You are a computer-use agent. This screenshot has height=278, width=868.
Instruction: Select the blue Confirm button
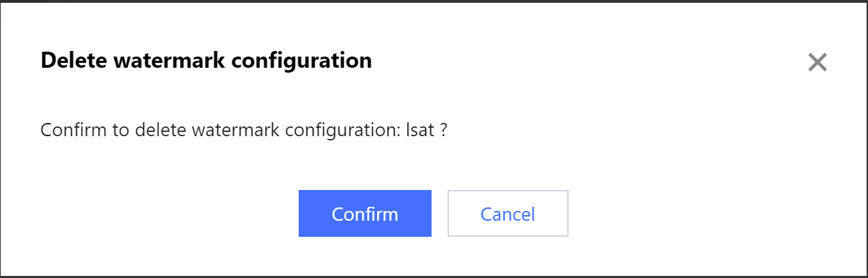pos(364,213)
